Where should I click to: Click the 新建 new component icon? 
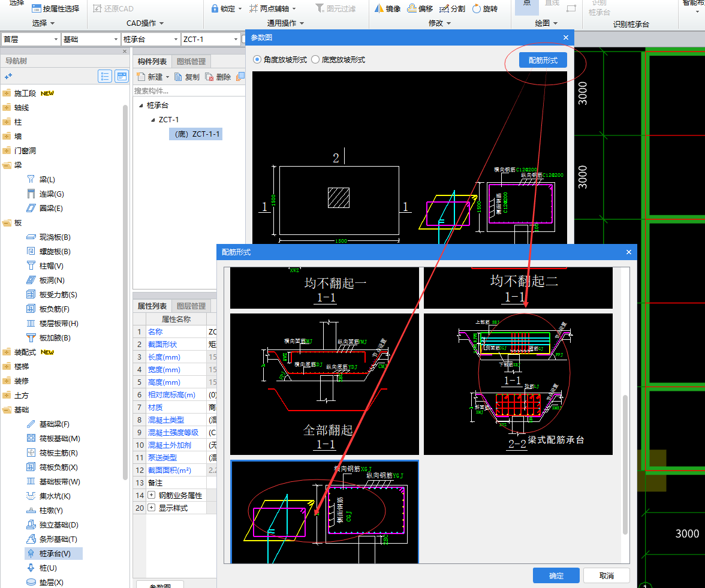point(141,77)
